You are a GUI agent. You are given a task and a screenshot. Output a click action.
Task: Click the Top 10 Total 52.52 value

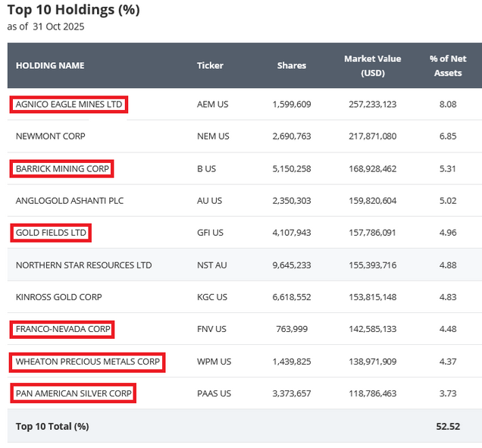[448, 426]
